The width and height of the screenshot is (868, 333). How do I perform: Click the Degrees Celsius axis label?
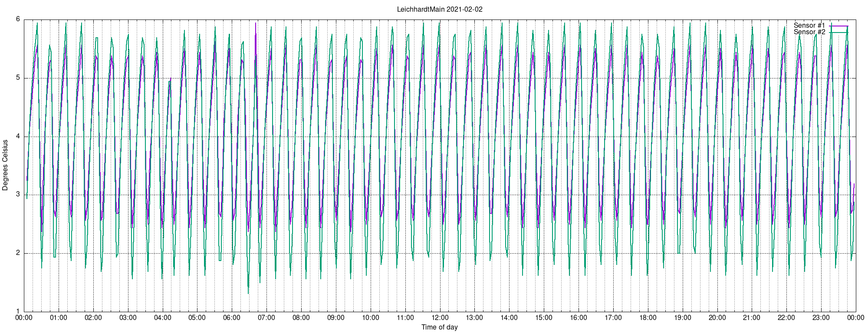pyautogui.click(x=5, y=165)
